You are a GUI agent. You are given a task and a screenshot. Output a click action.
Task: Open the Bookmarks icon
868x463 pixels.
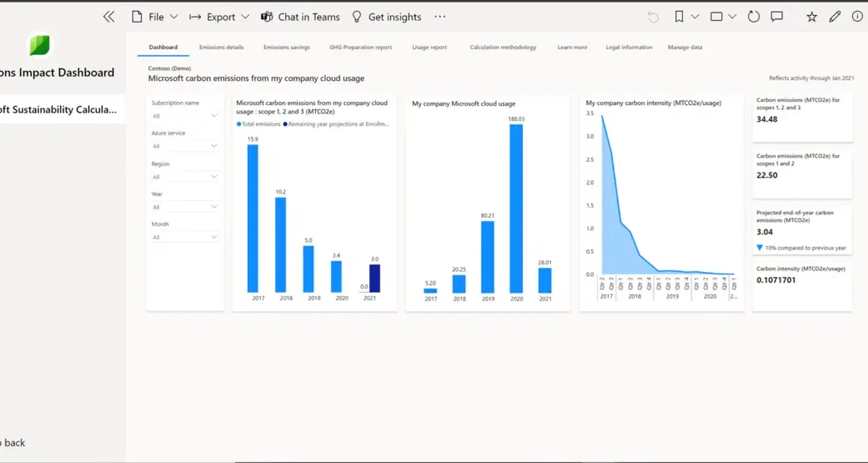coord(680,16)
